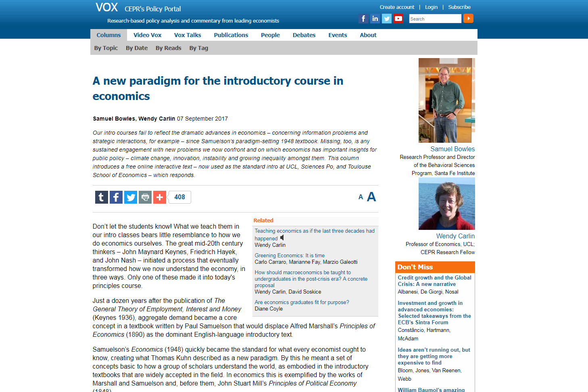Decrease text size with small A

click(x=361, y=197)
